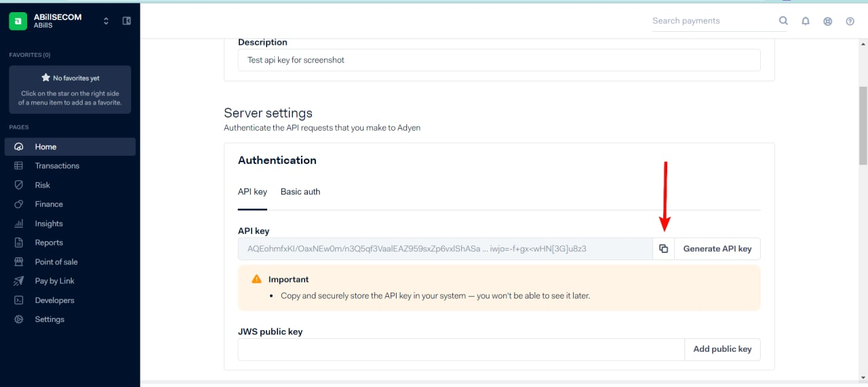This screenshot has width=868, height=387.
Task: Click the Description text field
Action: pyautogui.click(x=499, y=60)
